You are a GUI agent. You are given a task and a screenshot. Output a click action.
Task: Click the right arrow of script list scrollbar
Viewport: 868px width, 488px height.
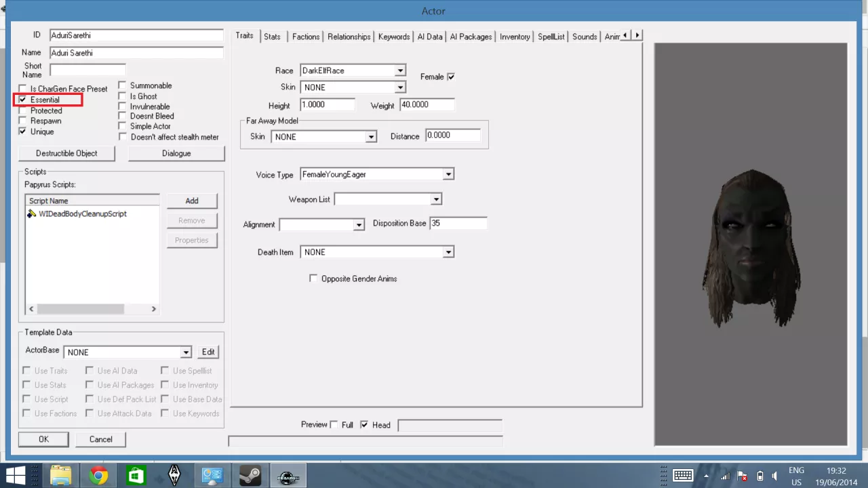point(153,309)
